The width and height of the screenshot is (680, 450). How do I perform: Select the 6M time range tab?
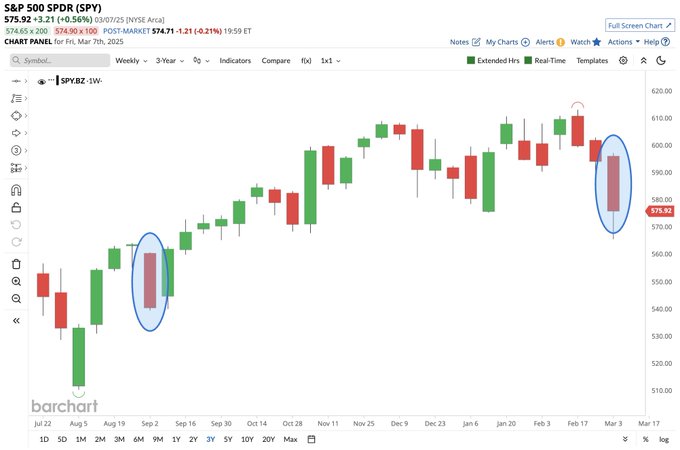click(x=138, y=439)
